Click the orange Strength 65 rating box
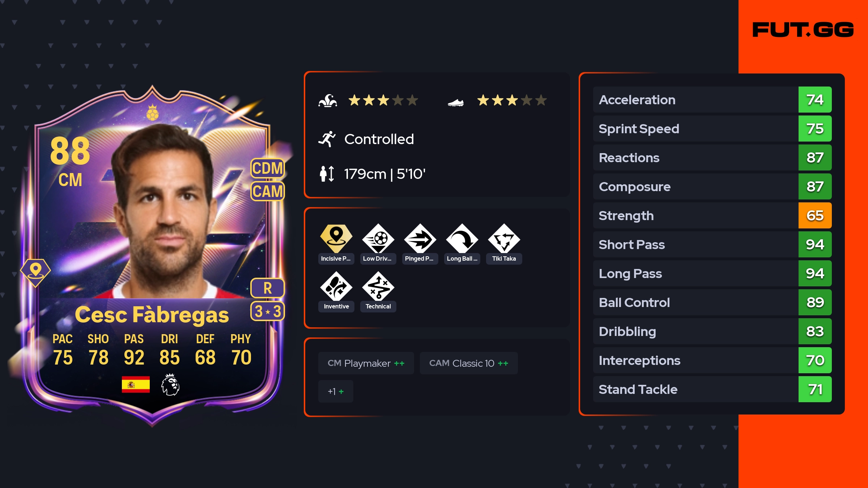Viewport: 868px width, 488px height. pos(815,215)
